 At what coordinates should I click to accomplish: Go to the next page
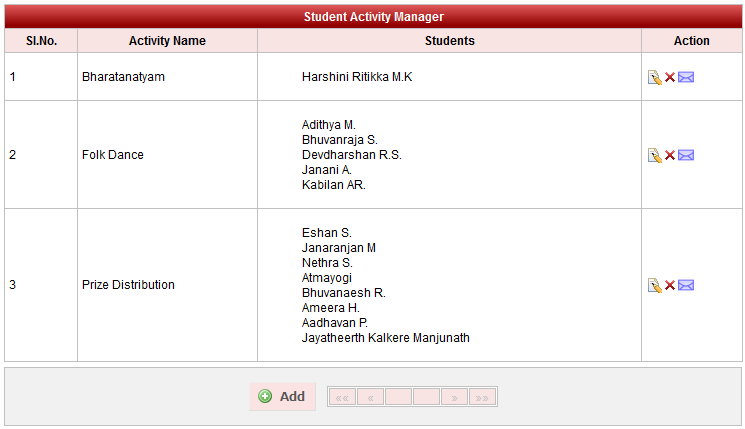454,397
